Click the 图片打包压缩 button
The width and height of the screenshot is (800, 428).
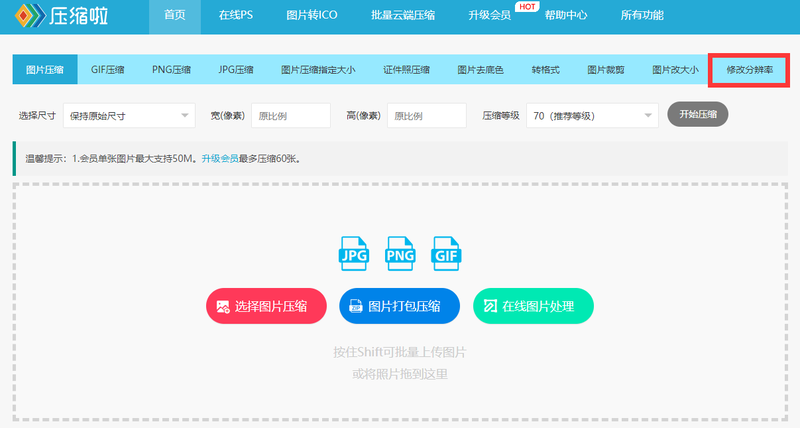[x=399, y=306]
